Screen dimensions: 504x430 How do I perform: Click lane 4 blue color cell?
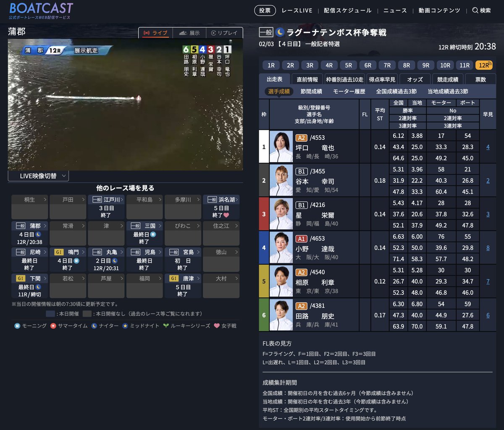click(264, 248)
